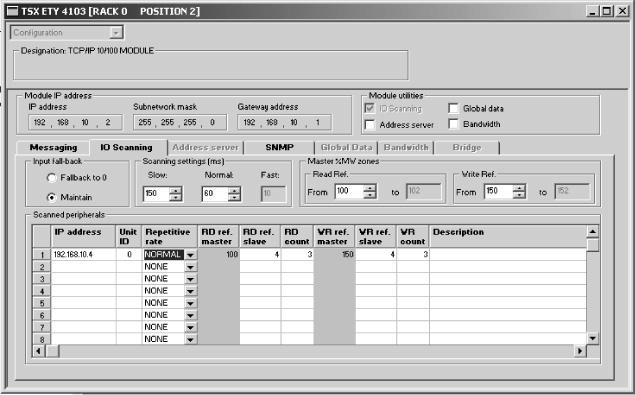Click the Bridge tab
Image resolution: width=635 pixels, height=395 pixels.
[467, 147]
